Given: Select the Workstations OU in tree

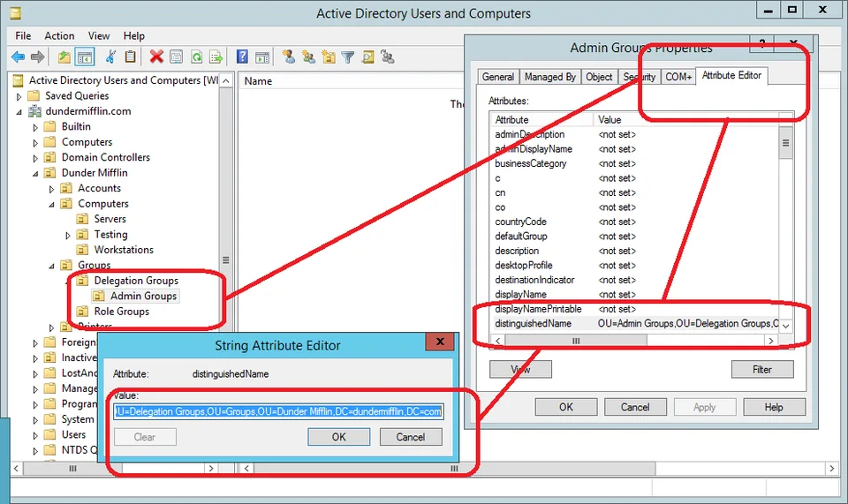Looking at the screenshot, I should pyautogui.click(x=124, y=250).
